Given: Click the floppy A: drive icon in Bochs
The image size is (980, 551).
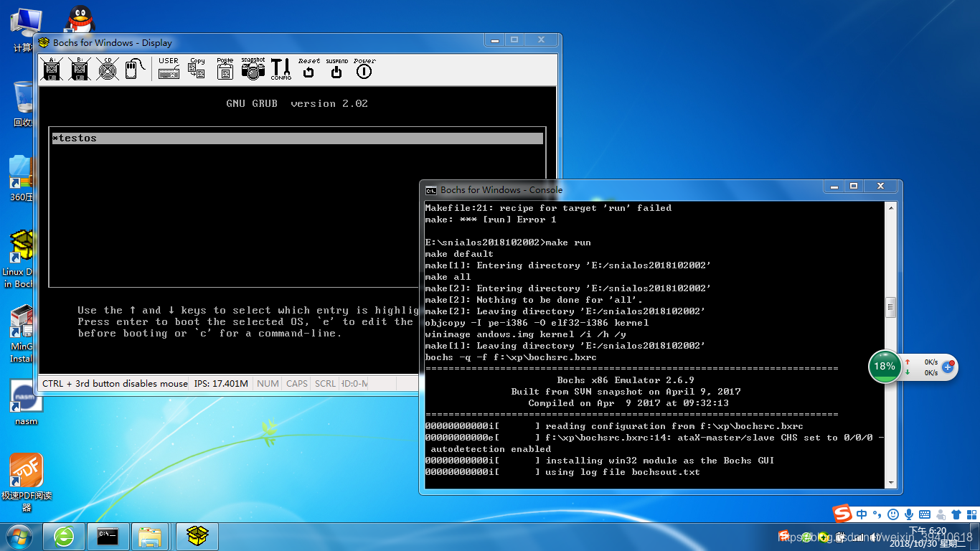Looking at the screenshot, I should (52, 69).
